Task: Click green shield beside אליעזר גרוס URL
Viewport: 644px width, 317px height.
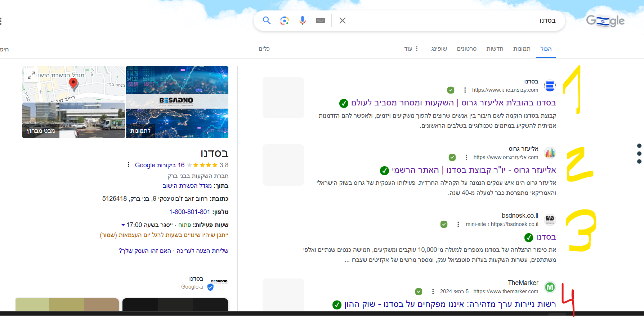Action: click(452, 157)
